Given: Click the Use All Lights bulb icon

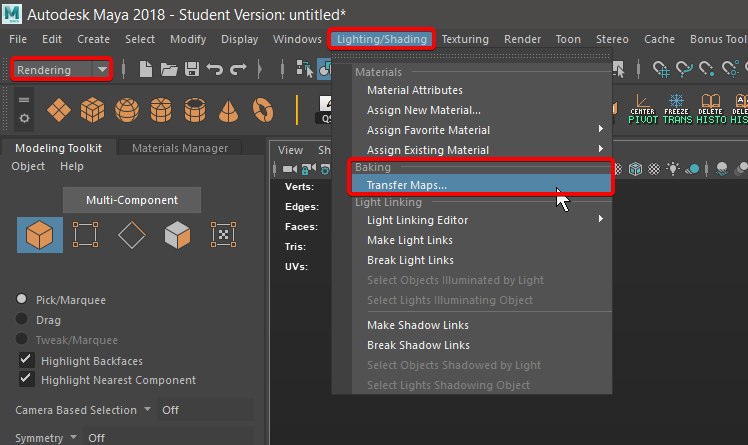Looking at the screenshot, I should (673, 168).
